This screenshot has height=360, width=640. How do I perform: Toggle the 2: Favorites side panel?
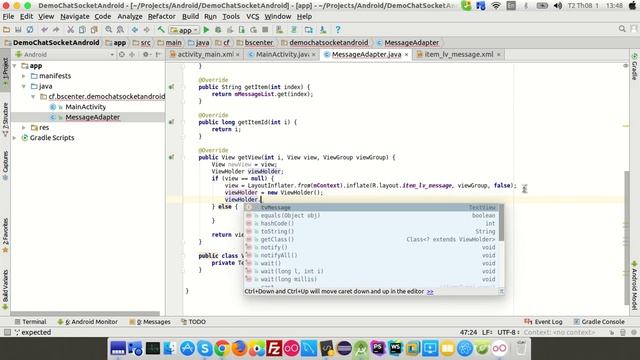5,236
